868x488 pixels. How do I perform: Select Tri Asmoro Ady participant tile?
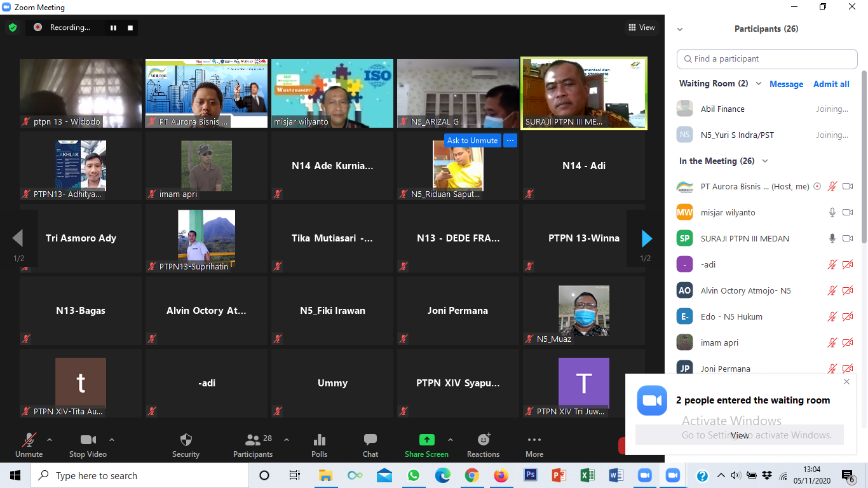point(81,238)
